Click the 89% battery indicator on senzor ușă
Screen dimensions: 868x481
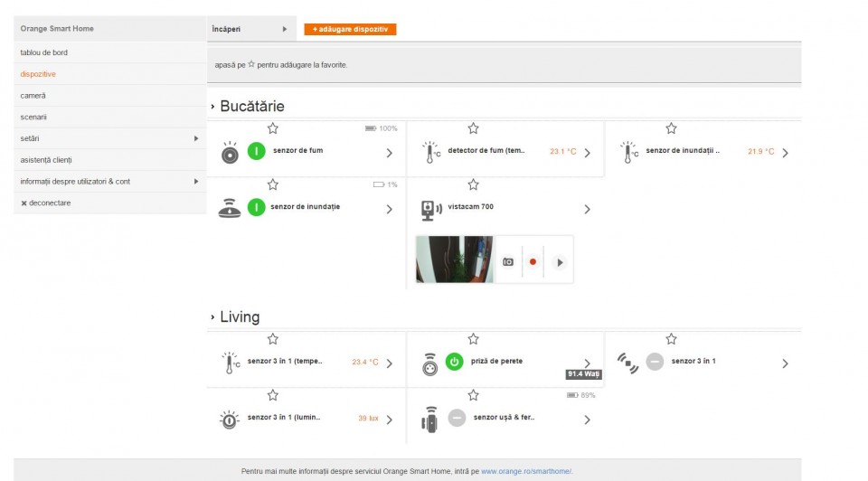click(581, 395)
